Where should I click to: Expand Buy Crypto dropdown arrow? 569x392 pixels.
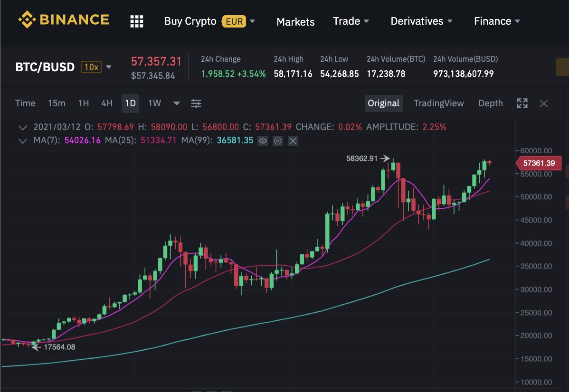point(253,21)
